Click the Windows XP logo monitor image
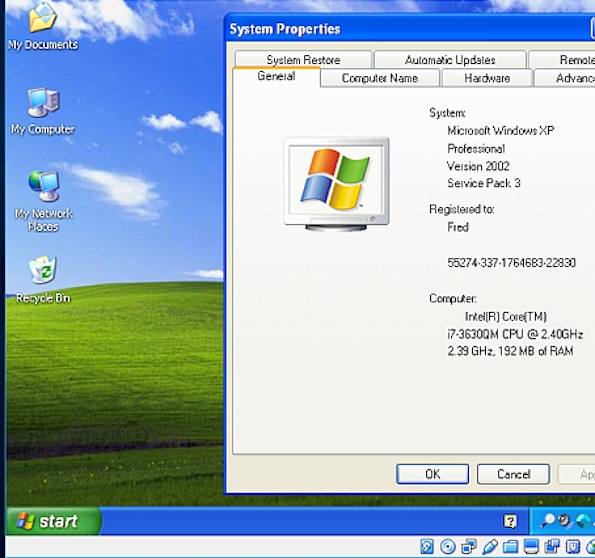 (336, 184)
